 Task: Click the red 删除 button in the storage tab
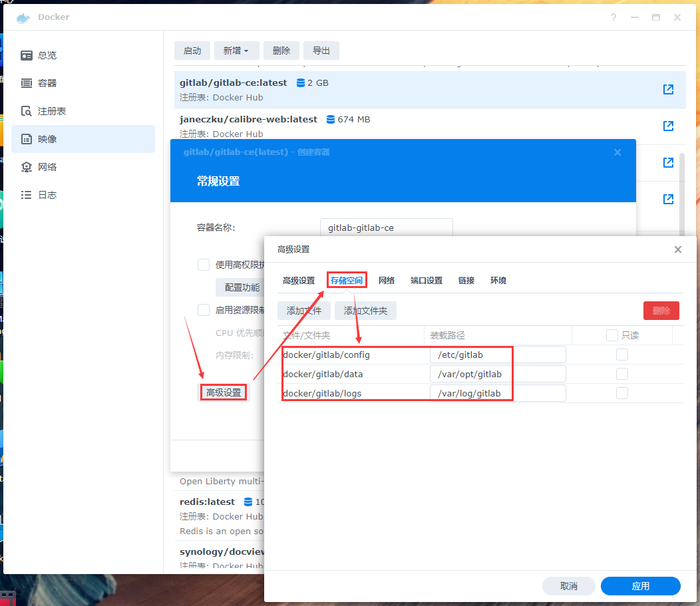[661, 311]
